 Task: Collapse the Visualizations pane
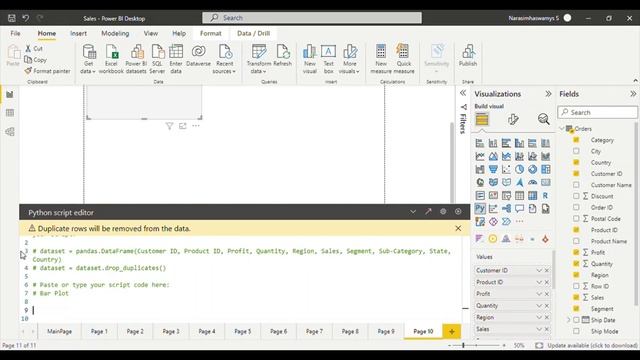pyautogui.click(x=548, y=94)
